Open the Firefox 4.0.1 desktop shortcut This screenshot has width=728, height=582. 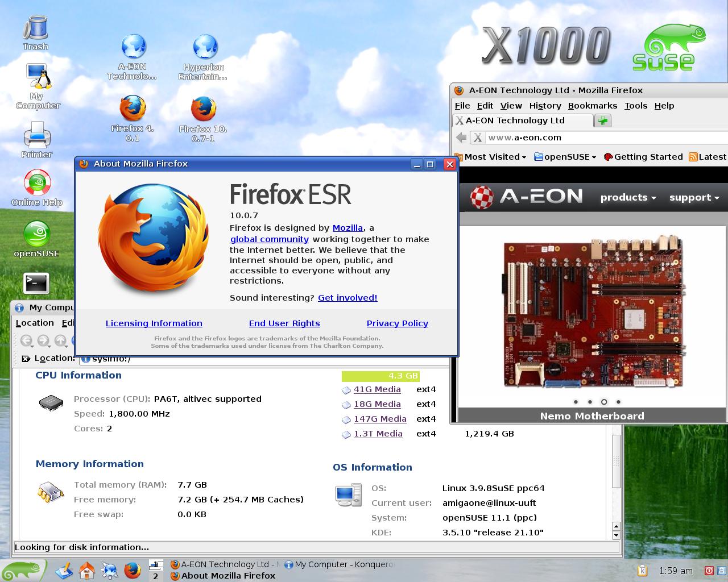click(x=133, y=109)
